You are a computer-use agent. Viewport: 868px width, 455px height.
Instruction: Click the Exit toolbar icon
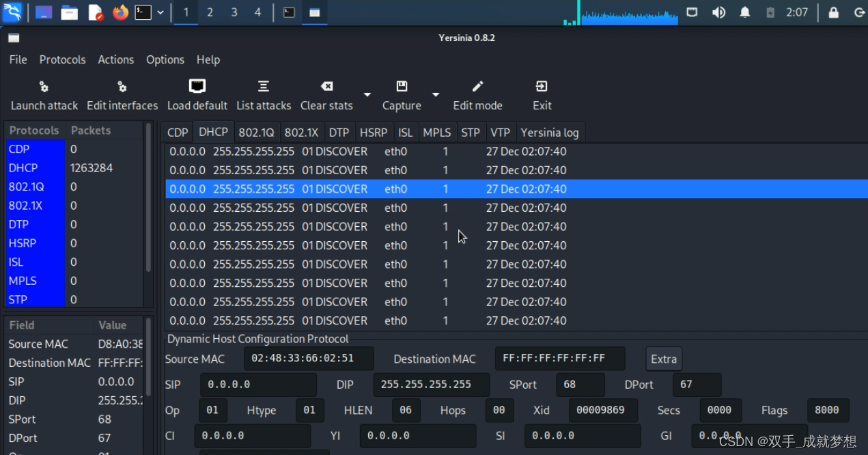point(542,86)
